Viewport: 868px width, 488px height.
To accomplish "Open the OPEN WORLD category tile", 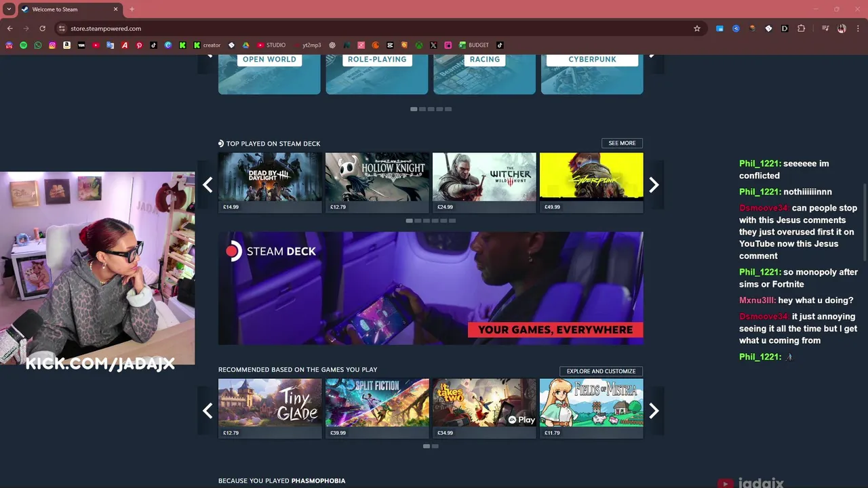I will 269,74.
